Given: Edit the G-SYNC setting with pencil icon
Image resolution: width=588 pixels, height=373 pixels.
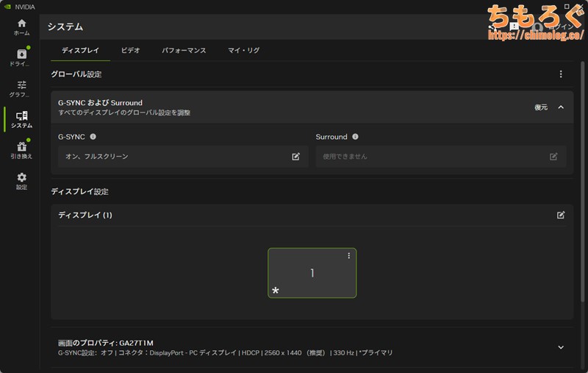Looking at the screenshot, I should tap(295, 157).
